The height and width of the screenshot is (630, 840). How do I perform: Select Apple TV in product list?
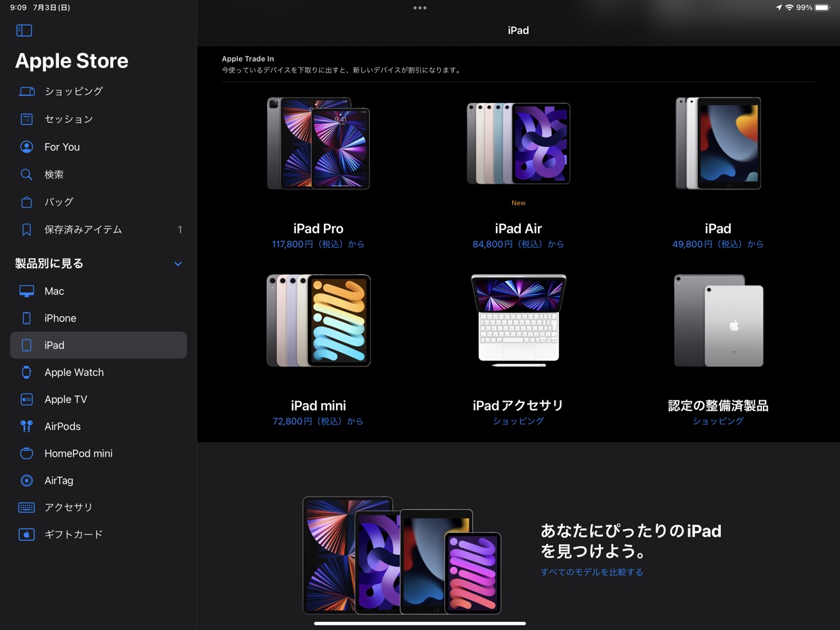(x=98, y=400)
